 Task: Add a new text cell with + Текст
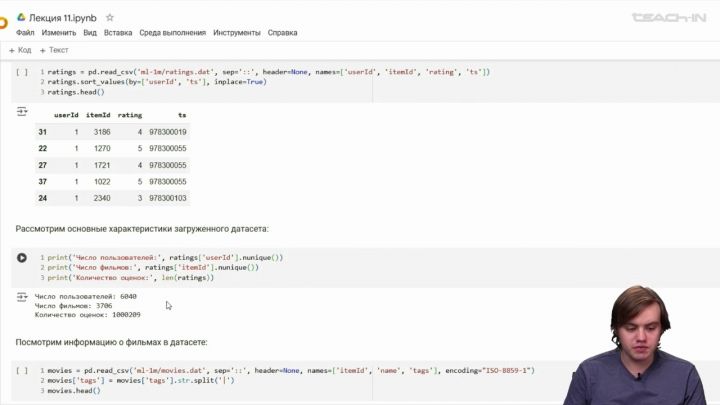point(54,50)
